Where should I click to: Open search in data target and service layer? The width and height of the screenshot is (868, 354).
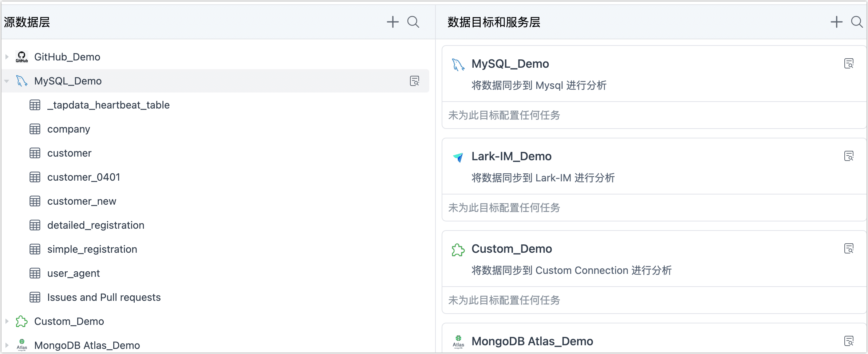tap(856, 22)
